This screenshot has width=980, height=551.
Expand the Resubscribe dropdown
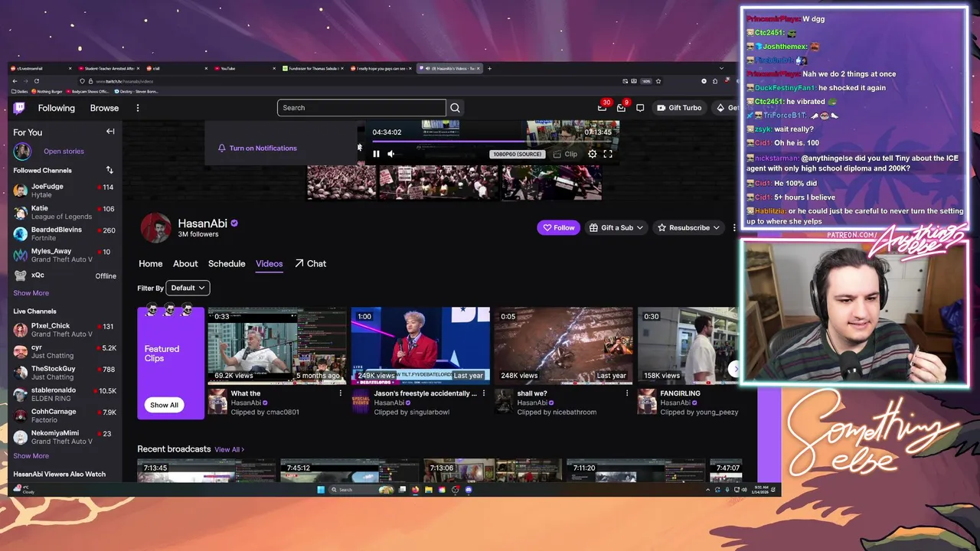coord(689,227)
